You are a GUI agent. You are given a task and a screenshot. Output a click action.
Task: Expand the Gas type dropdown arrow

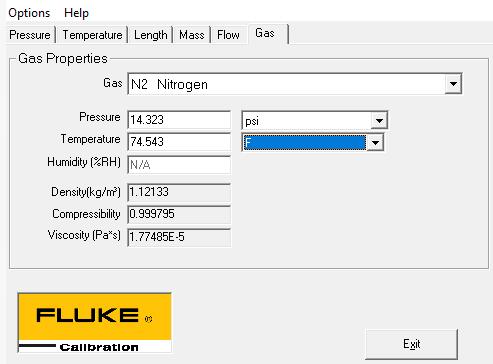coord(453,84)
